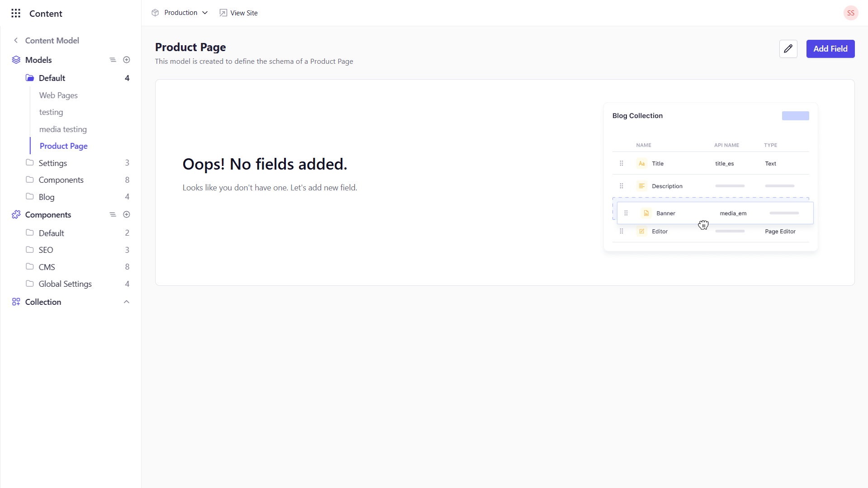Click the Components puzzle icon

(16, 214)
